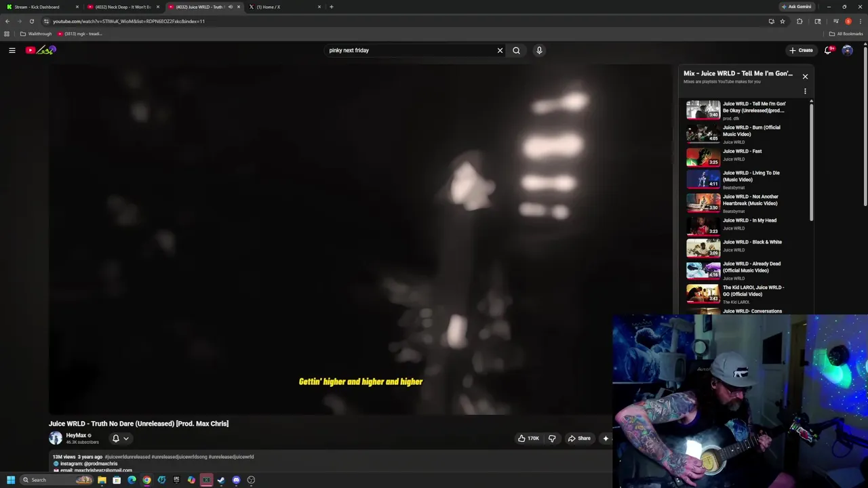This screenshot has height=488, width=868.
Task: Close the Juice WRLD tab
Action: point(239,7)
